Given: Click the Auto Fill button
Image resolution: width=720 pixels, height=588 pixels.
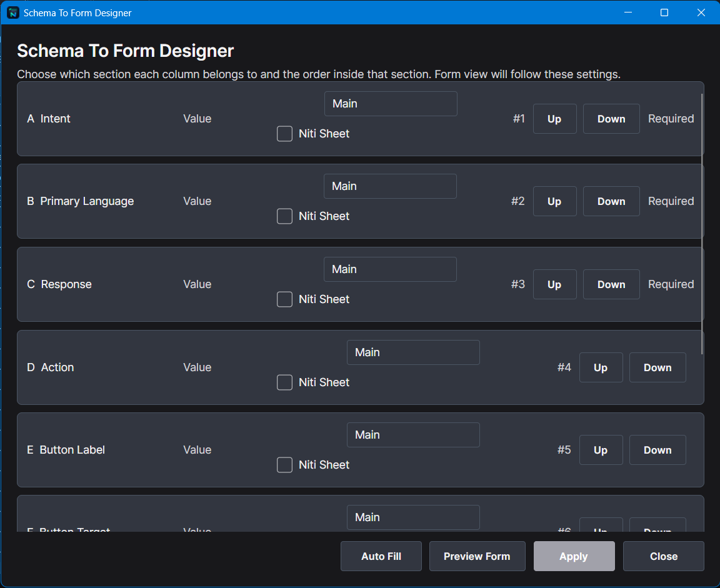Looking at the screenshot, I should pyautogui.click(x=381, y=556).
